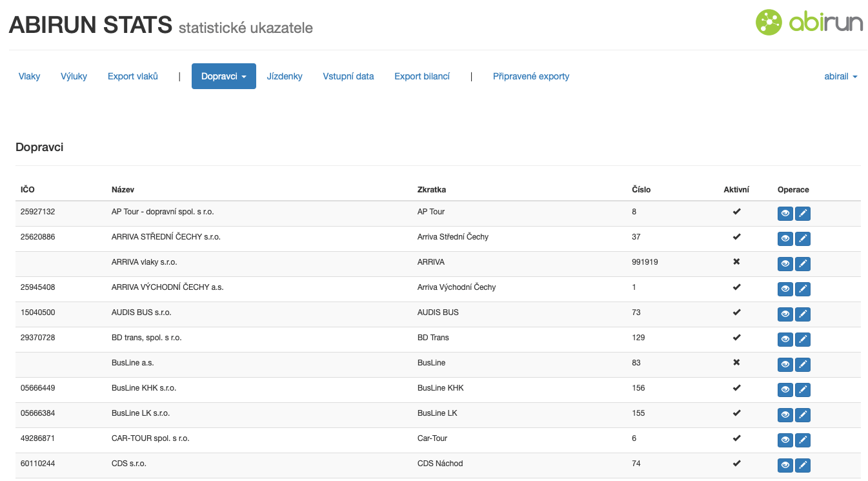
Task: Edit BusLine LK s.r.o. entry
Action: click(803, 415)
